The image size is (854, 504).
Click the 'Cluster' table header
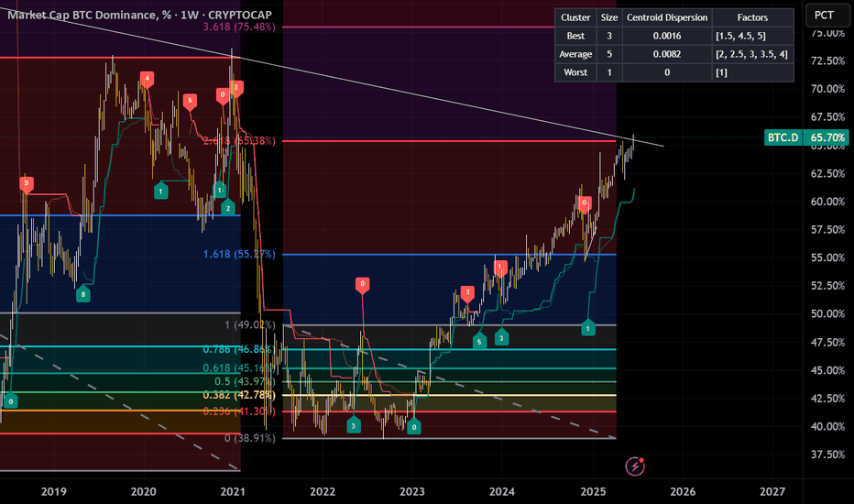pos(575,17)
